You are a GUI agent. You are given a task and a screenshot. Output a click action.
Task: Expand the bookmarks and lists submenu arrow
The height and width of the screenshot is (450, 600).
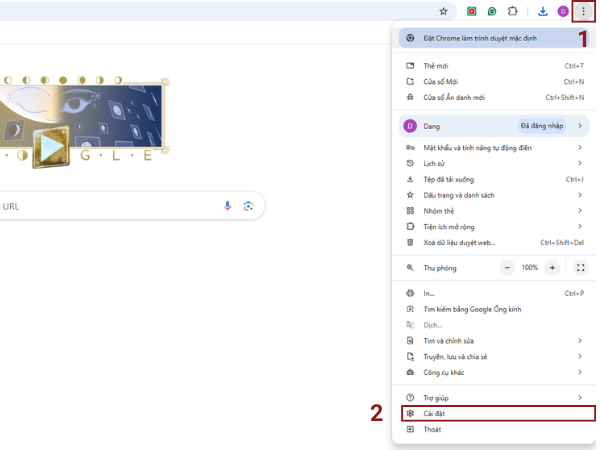(580, 195)
